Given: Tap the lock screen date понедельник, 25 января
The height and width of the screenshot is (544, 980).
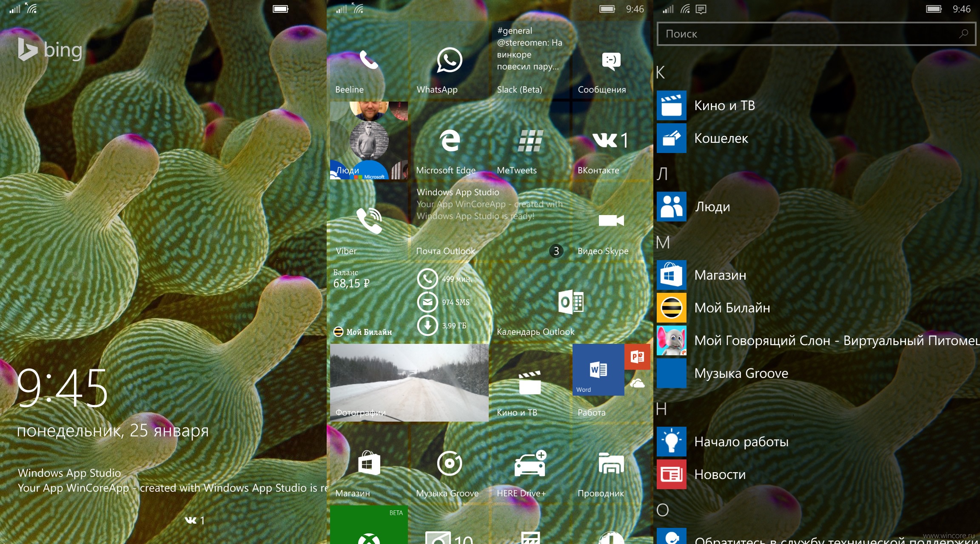Looking at the screenshot, I should [x=113, y=431].
